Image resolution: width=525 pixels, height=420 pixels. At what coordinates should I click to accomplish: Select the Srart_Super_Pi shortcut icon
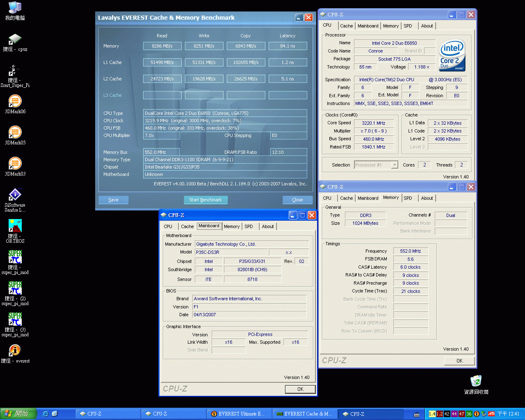15,76
